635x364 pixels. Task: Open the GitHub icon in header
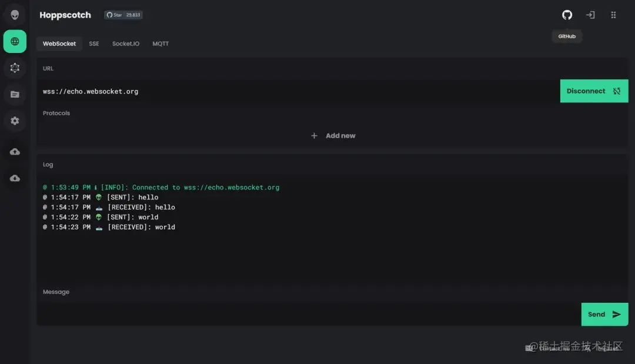(567, 15)
